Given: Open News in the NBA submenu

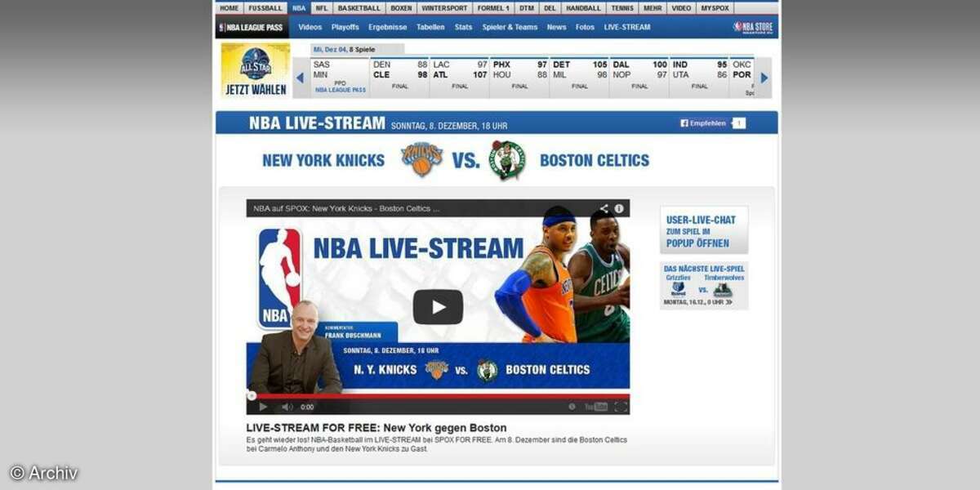Looking at the screenshot, I should pyautogui.click(x=556, y=27).
